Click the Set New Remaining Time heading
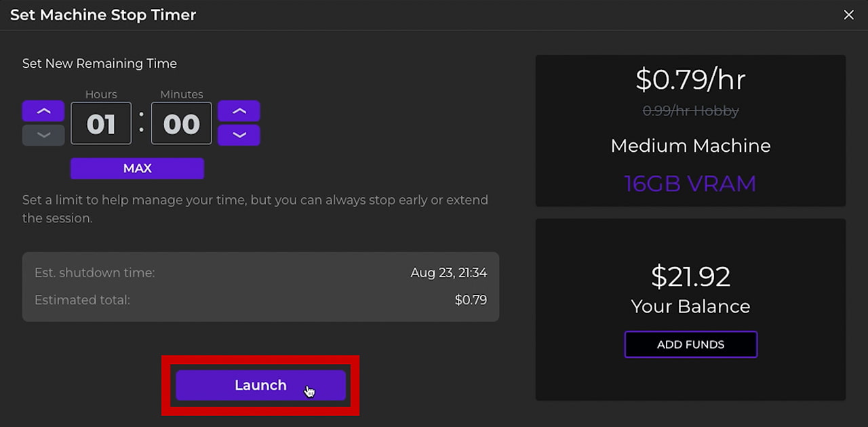The height and width of the screenshot is (427, 868). coord(100,64)
